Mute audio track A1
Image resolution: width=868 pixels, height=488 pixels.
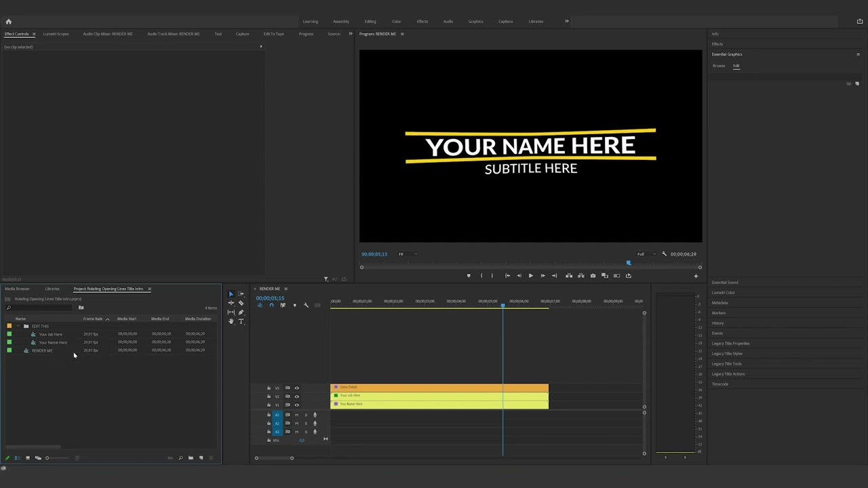(296, 415)
